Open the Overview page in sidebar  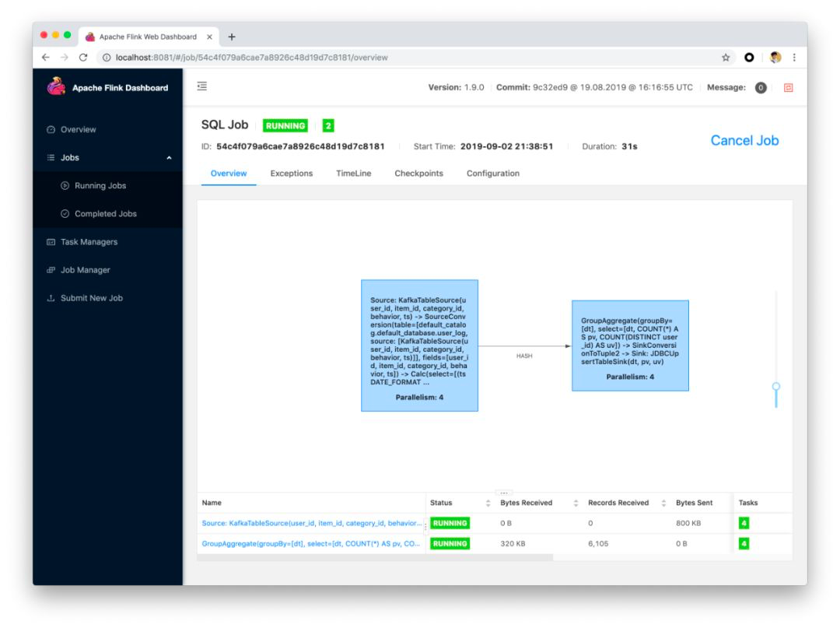coord(78,130)
